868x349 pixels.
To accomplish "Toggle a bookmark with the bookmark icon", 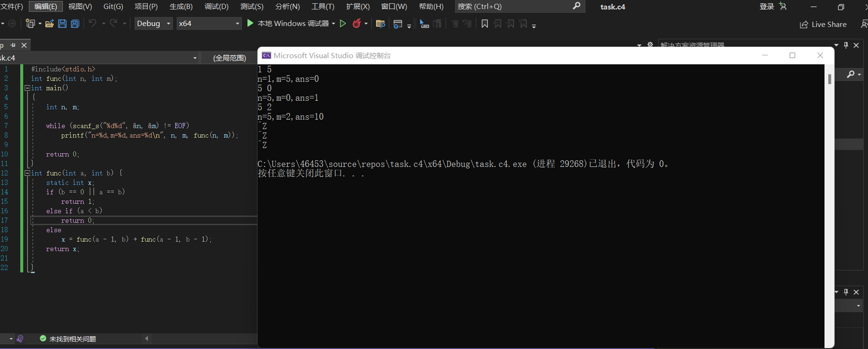I will click(x=485, y=24).
